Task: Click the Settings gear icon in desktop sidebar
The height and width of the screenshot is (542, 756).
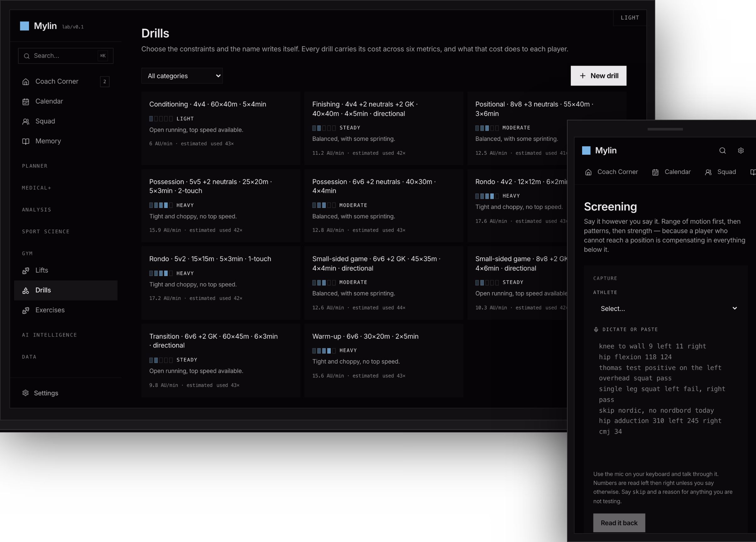Action: pyautogui.click(x=26, y=393)
